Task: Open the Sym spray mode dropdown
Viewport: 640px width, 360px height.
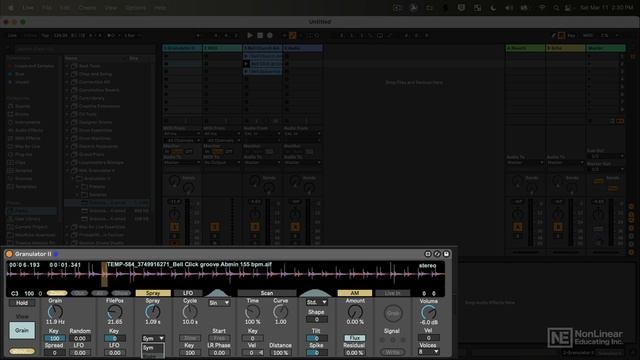Action: click(x=153, y=338)
